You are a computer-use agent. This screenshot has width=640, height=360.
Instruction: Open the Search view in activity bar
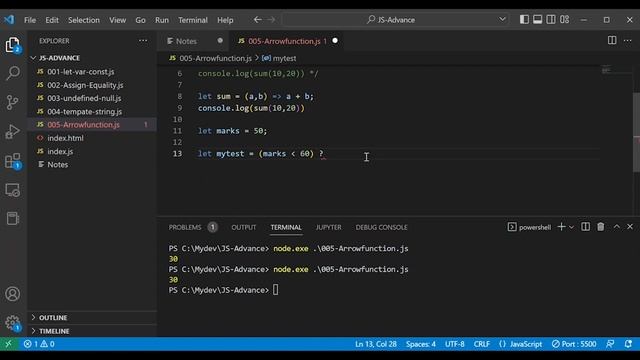coord(13,73)
